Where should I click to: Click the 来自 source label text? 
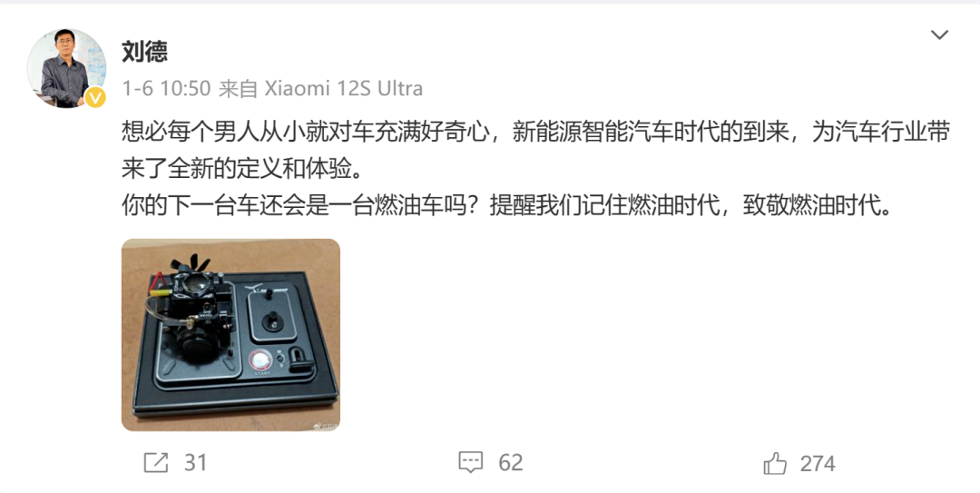238,88
